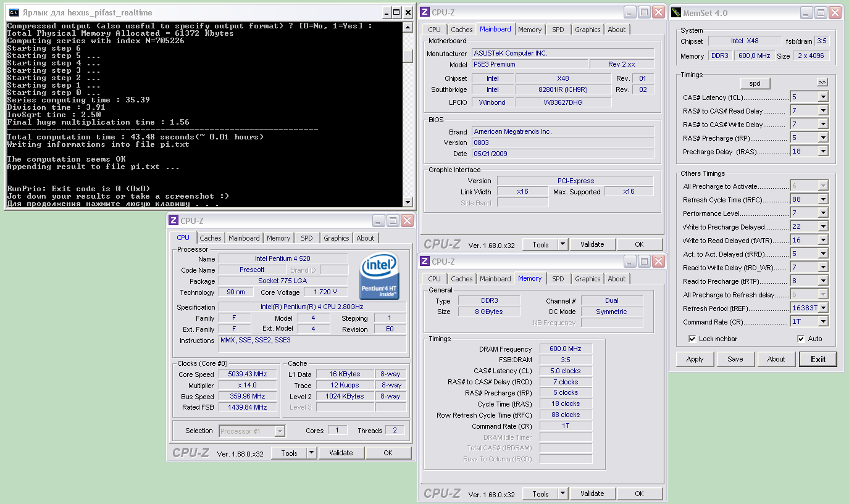Image resolution: width=849 pixels, height=504 pixels.
Task: Select Memory tab in CPU-Z Mainboard window
Action: pos(530,30)
